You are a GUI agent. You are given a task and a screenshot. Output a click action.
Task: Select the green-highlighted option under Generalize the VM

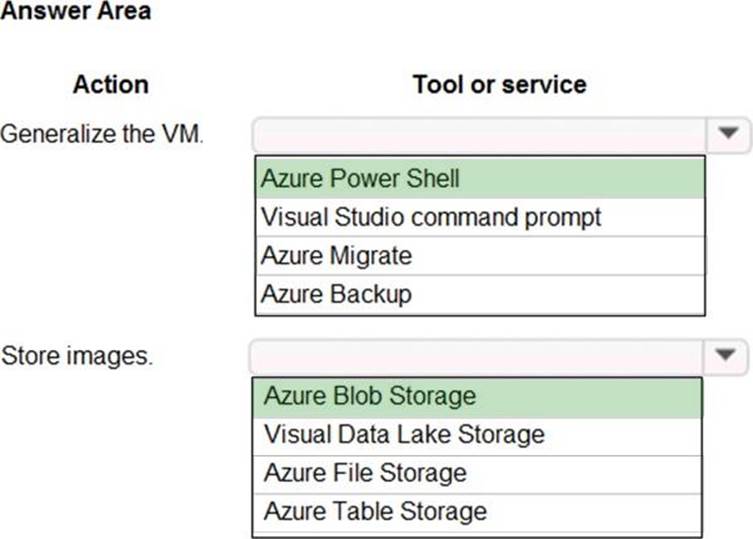480,179
